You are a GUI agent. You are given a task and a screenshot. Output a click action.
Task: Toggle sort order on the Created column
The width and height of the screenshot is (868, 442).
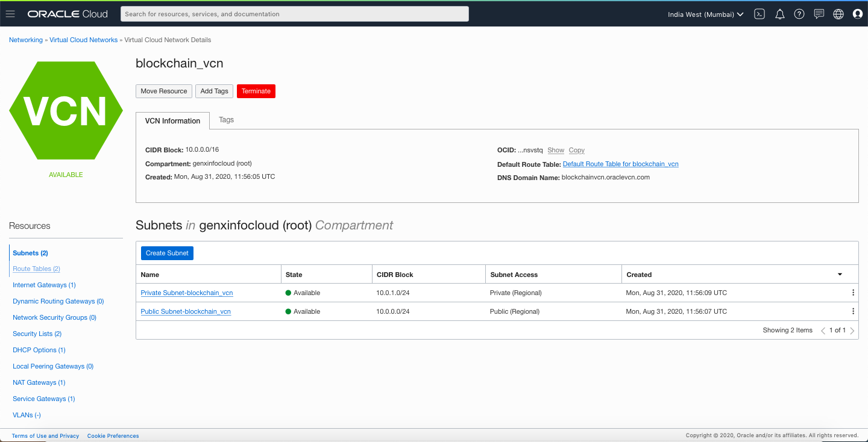tap(840, 274)
